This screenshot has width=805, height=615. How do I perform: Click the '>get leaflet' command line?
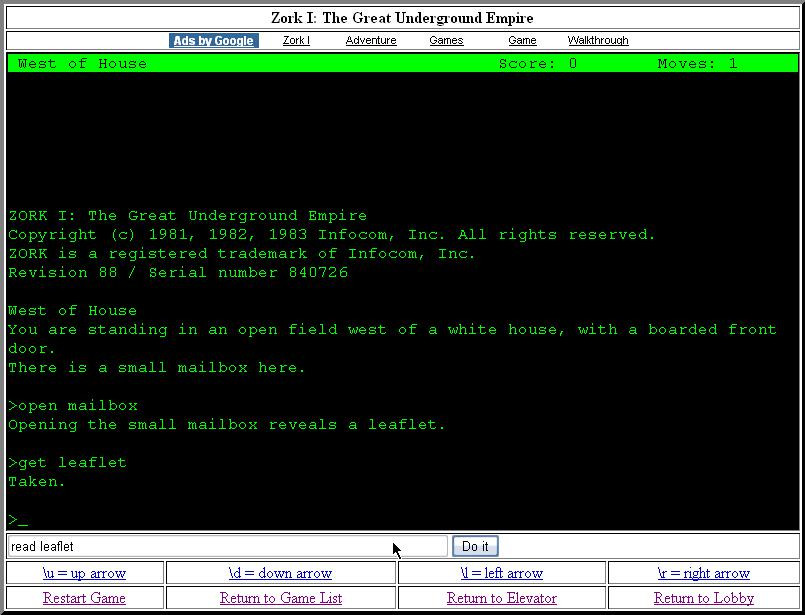click(x=67, y=463)
